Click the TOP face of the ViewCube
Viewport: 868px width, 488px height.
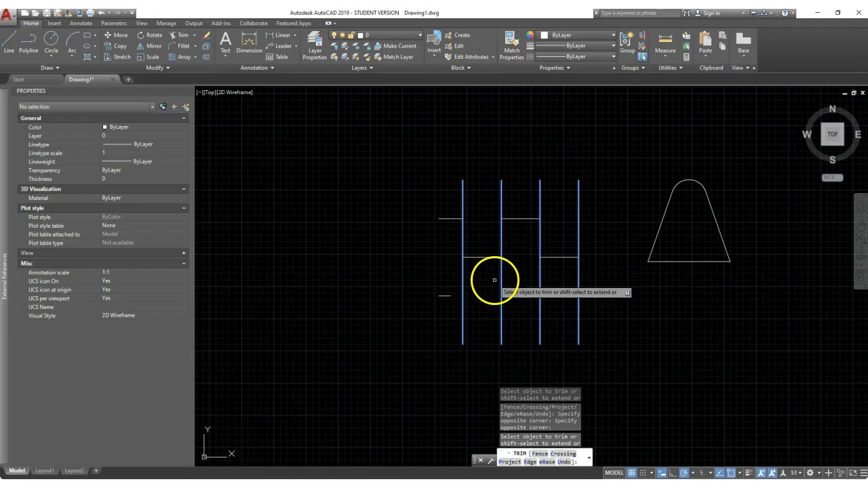point(832,134)
